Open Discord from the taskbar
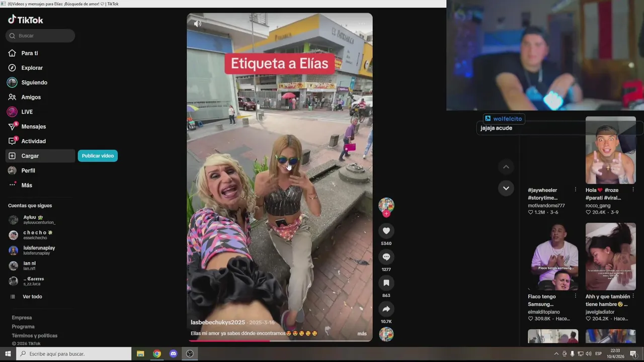 coord(174,354)
